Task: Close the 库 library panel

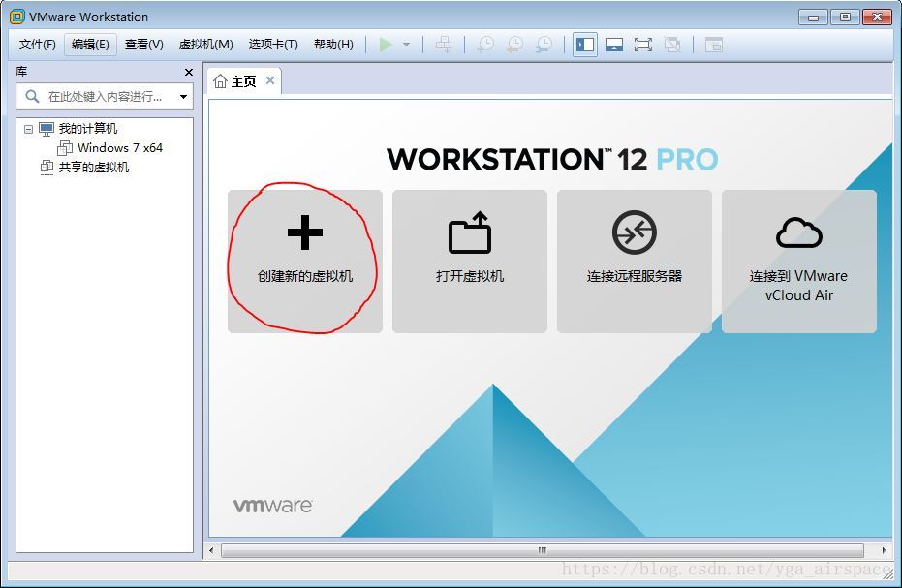Action: pyautogui.click(x=189, y=72)
